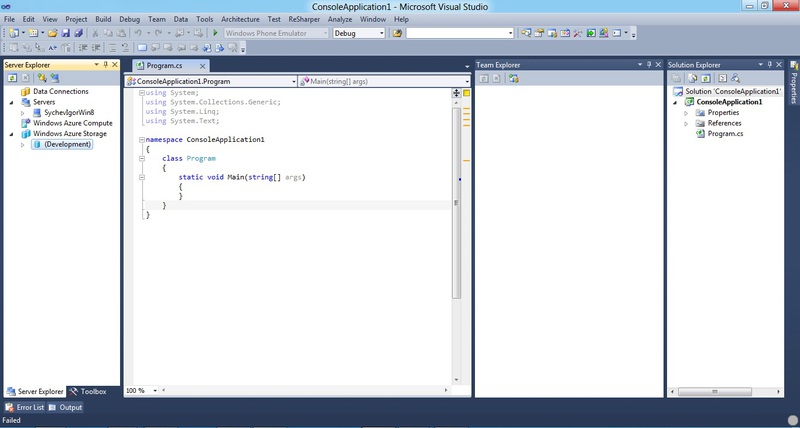Open the Analyze menu

click(x=340, y=19)
